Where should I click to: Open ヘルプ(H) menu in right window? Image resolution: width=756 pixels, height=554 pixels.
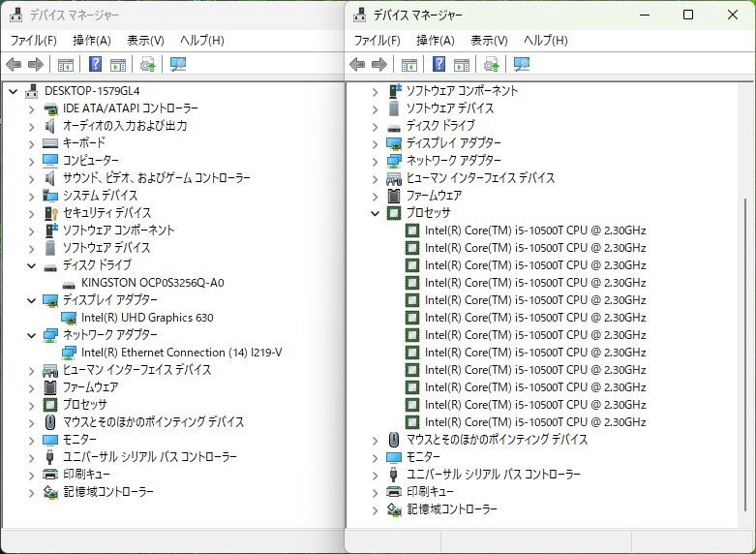[546, 40]
